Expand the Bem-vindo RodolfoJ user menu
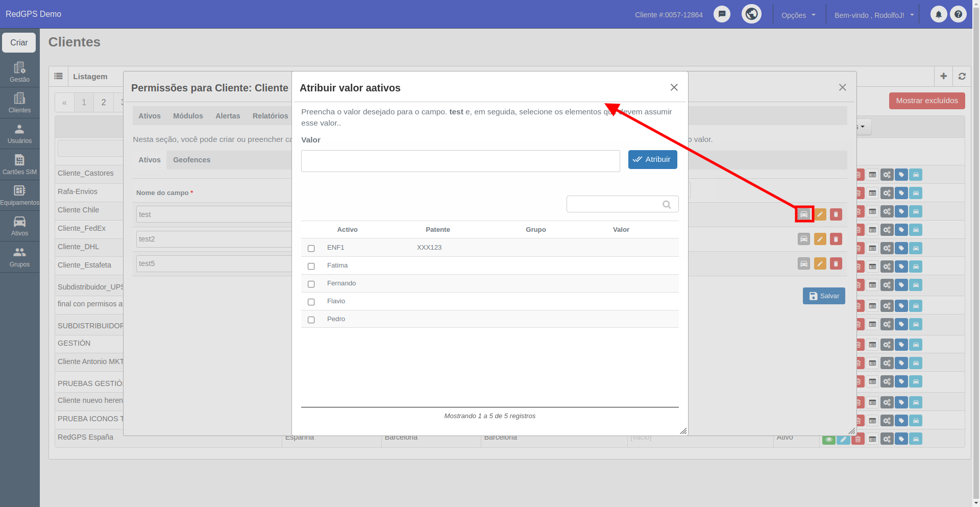 point(873,15)
